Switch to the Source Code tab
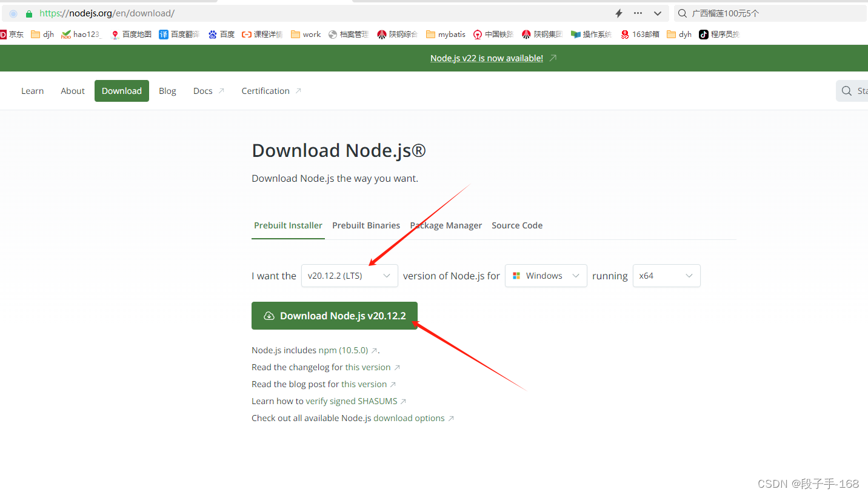This screenshot has width=868, height=495. (x=517, y=225)
